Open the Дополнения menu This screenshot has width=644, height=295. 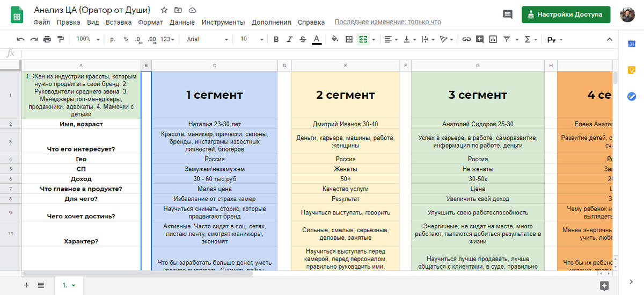(271, 23)
